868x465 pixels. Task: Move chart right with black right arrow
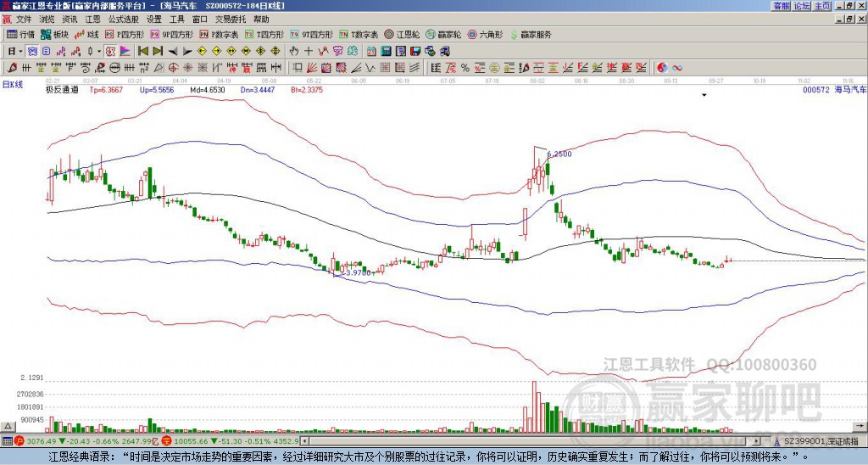[187, 52]
